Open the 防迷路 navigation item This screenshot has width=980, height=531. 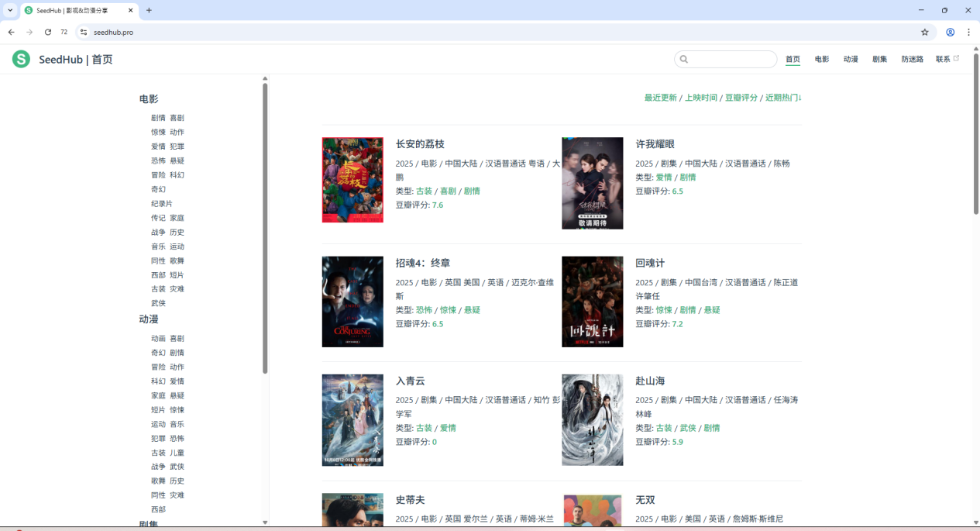913,59
